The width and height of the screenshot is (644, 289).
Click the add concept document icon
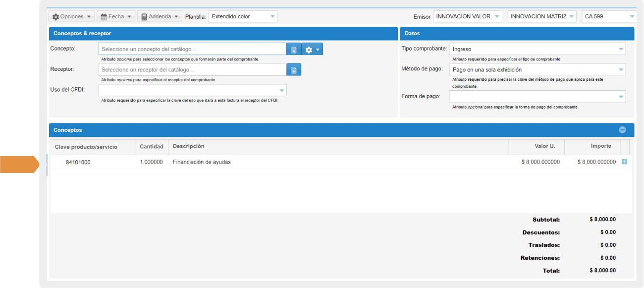(294, 50)
